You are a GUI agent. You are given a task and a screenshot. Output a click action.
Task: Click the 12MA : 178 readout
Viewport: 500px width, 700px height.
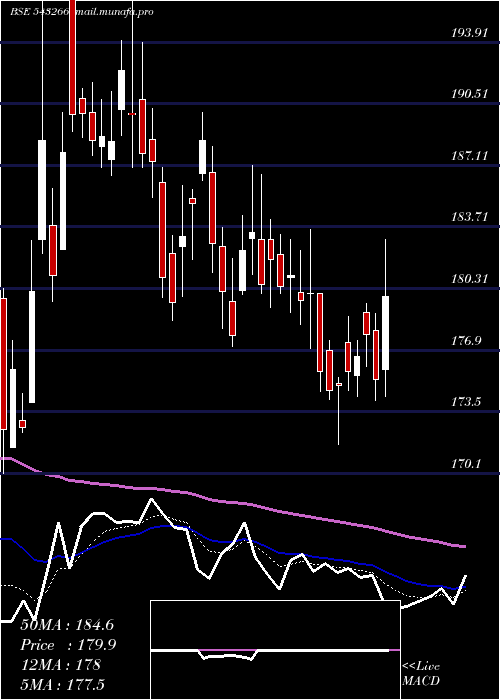[60, 665]
